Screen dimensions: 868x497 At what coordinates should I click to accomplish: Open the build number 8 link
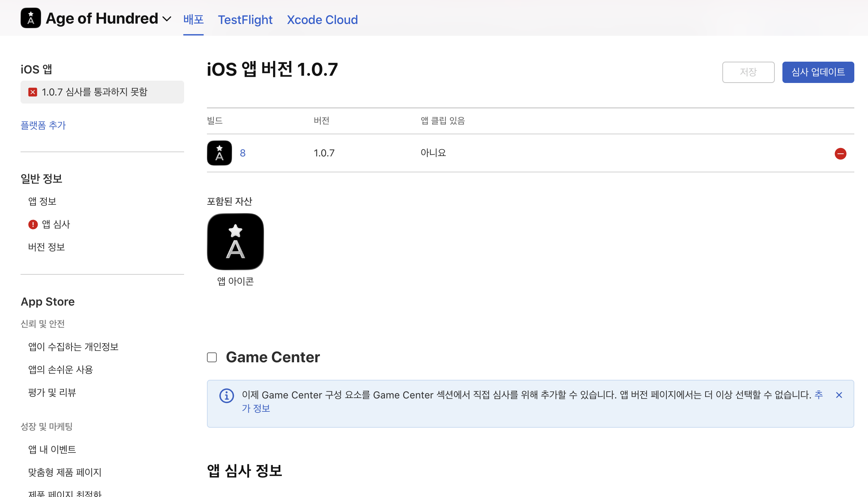click(243, 153)
